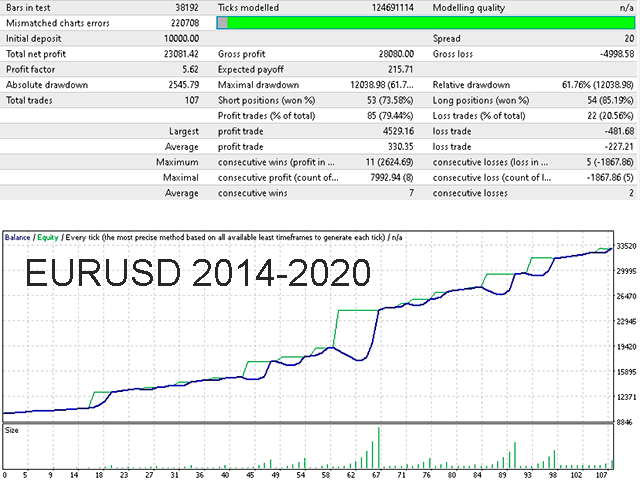This screenshot has height=480, width=640.
Task: Click the tallest size bar at trade 67
Action: [379, 448]
